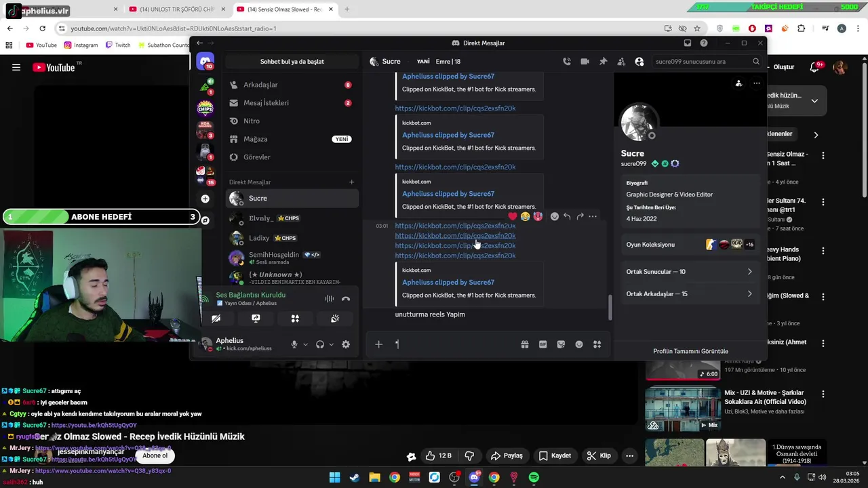868x488 pixels.
Task: Hide the user profile panel
Action: tap(639, 62)
